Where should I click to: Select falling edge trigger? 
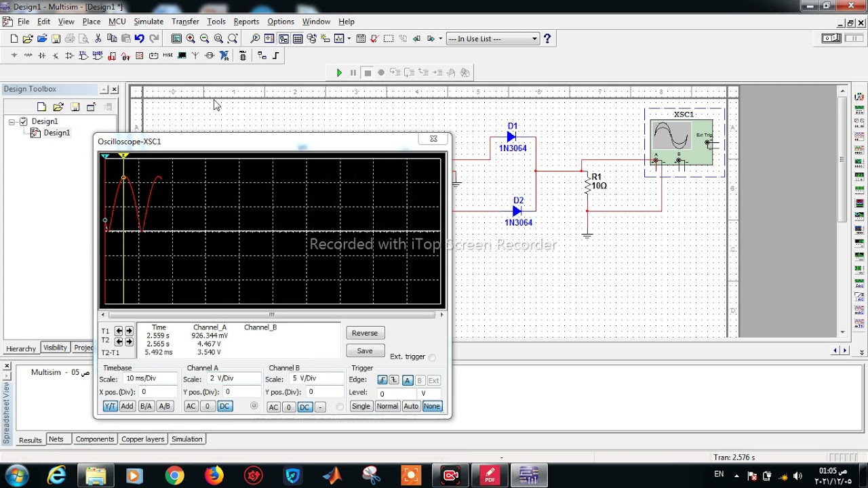point(393,380)
